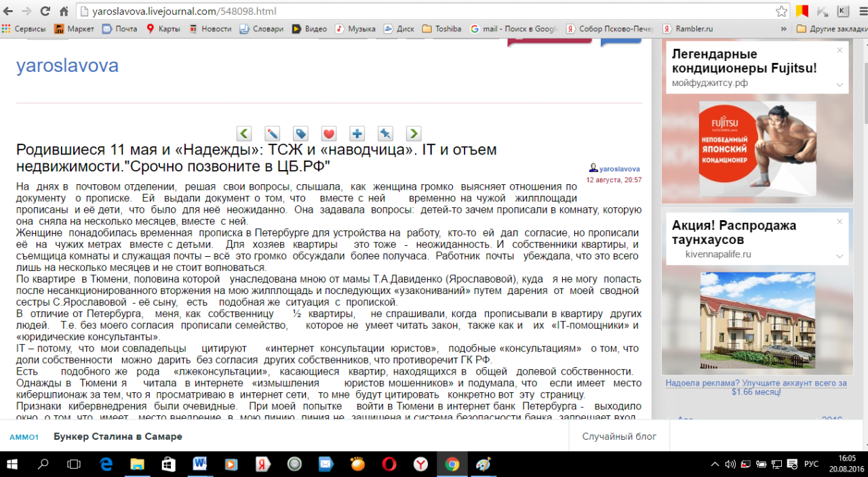Screen dimensions: 868x477
Task: Expand the townhouse ad options chevron
Action: (840, 256)
